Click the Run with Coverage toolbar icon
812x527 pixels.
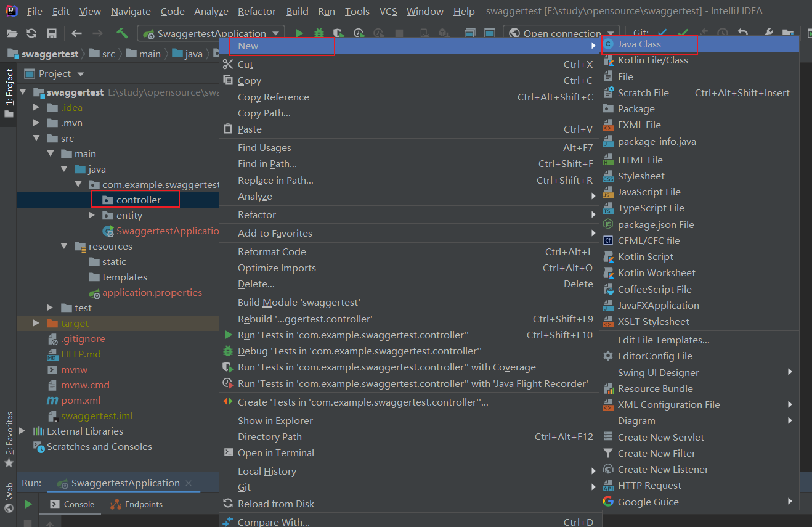click(x=338, y=33)
